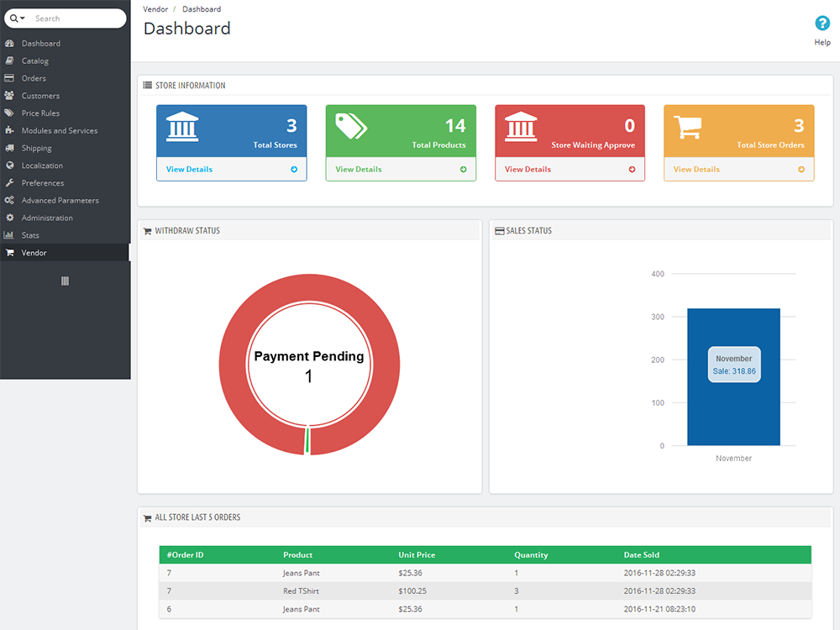
Task: Click the Sale: 318.86 tooltip
Action: (734, 365)
